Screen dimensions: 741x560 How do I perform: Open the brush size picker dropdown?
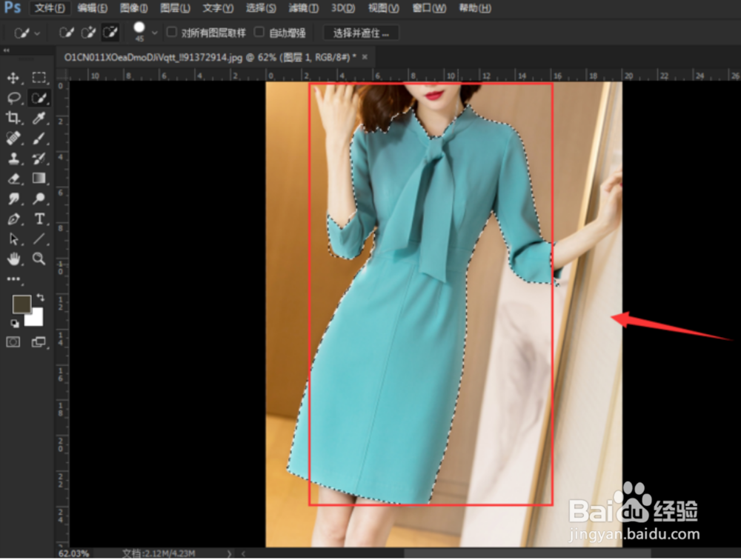155,33
